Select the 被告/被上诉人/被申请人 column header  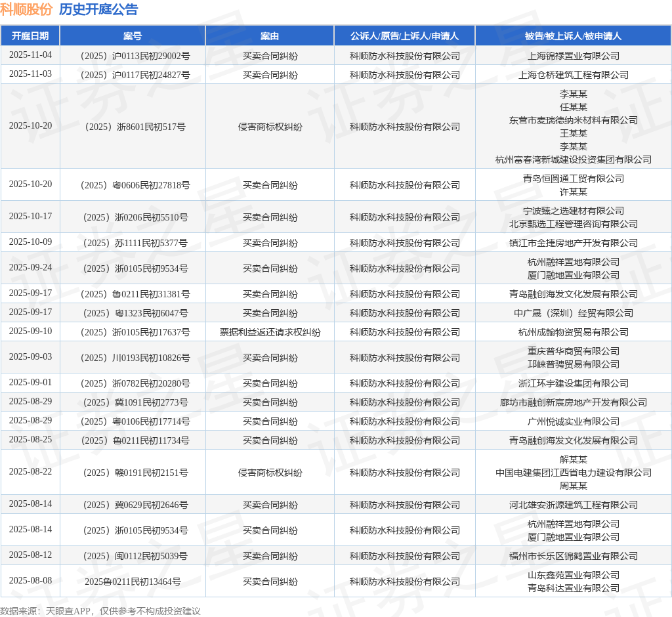pos(573,36)
